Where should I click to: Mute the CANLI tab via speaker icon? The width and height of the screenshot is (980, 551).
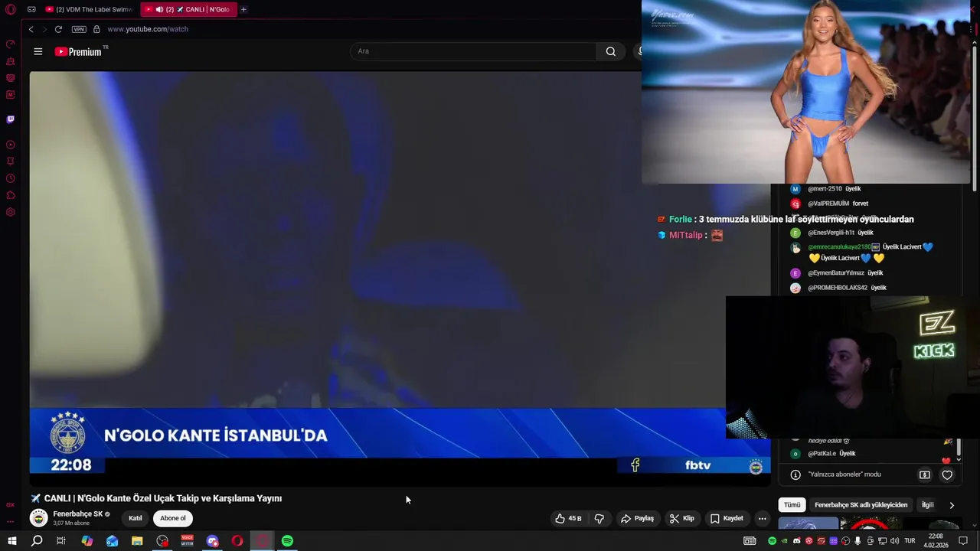coord(159,10)
